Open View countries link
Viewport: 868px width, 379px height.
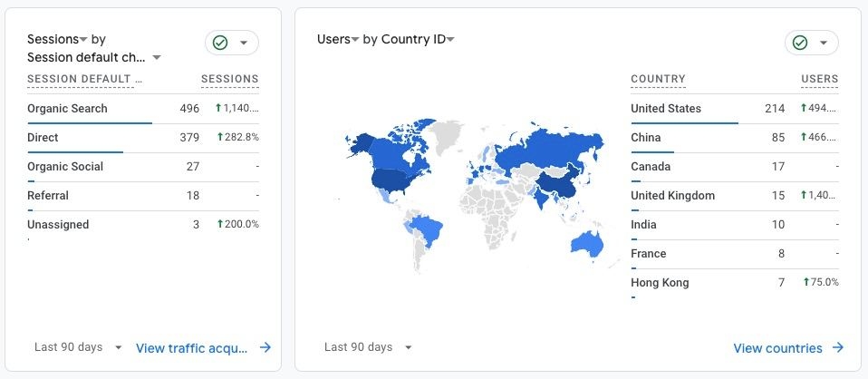[x=777, y=348]
